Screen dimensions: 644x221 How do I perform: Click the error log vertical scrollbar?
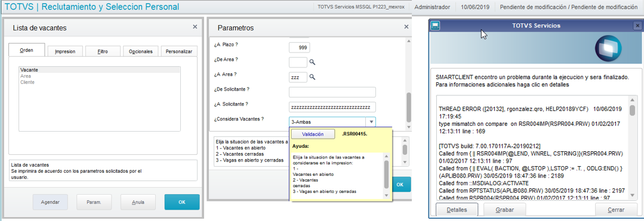coord(632,148)
